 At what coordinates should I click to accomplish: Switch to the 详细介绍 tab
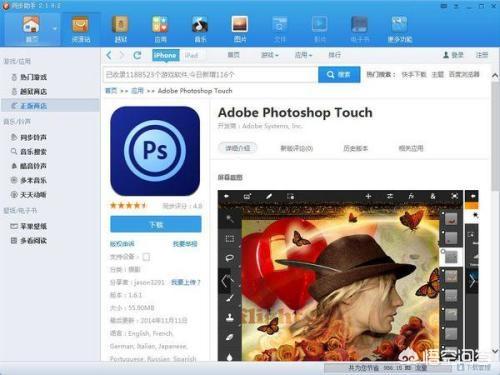[238, 148]
